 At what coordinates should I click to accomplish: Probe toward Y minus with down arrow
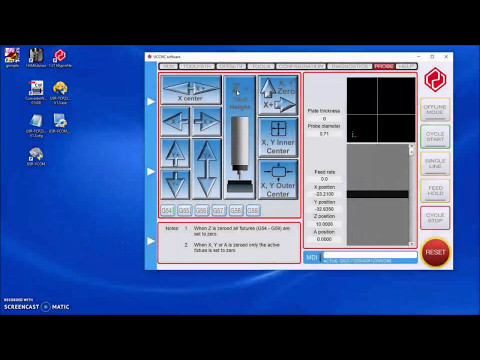click(175, 184)
